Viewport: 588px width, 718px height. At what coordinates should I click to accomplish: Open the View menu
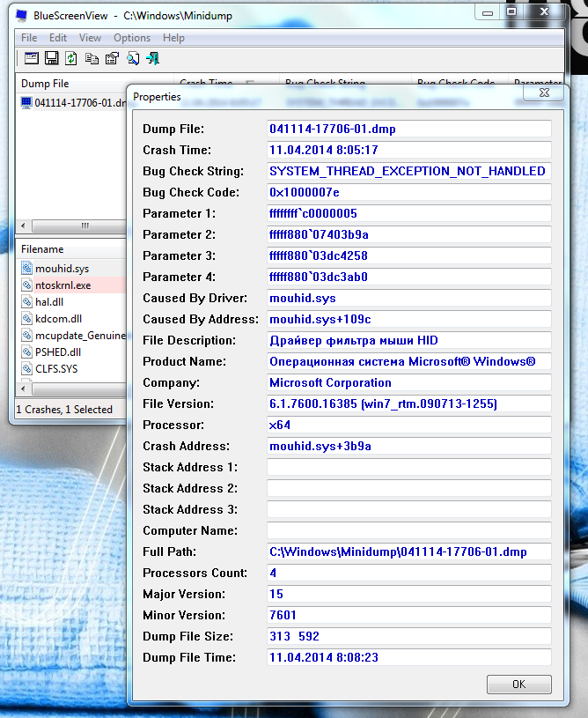90,38
